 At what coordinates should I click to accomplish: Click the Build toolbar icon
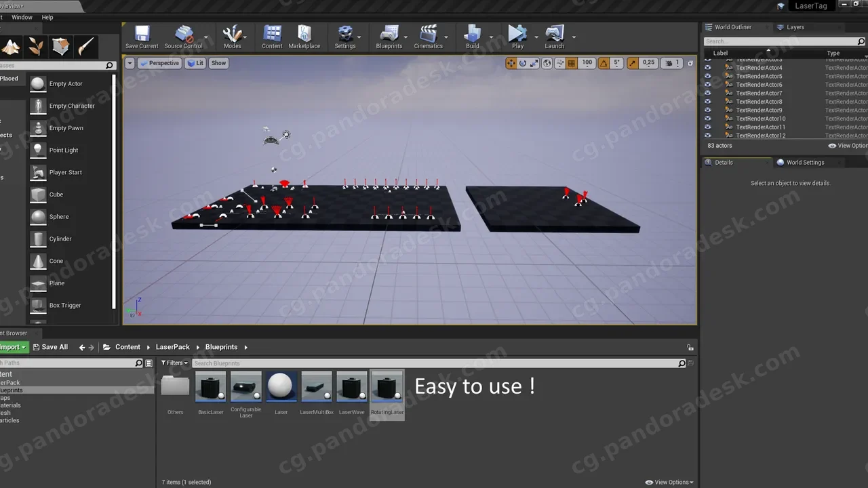pos(473,37)
